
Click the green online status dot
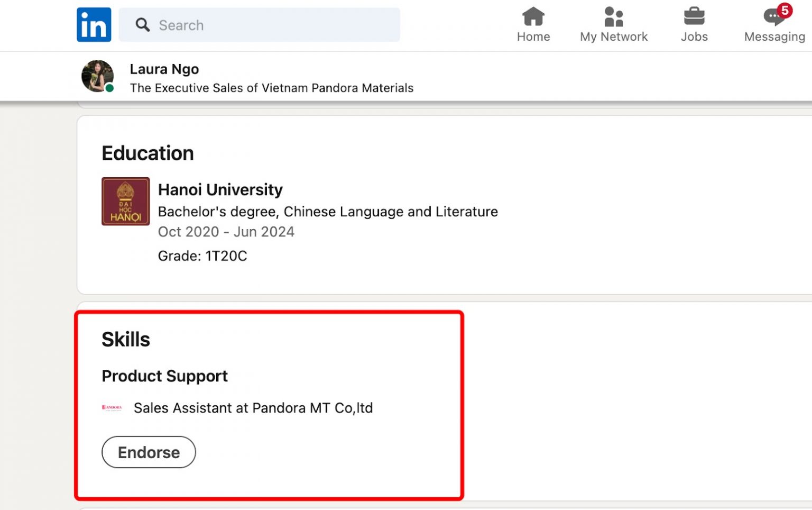(109, 89)
